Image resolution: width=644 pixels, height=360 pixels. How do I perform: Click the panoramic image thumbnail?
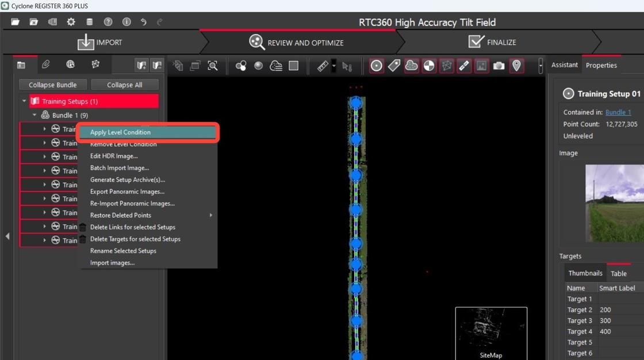coord(615,203)
